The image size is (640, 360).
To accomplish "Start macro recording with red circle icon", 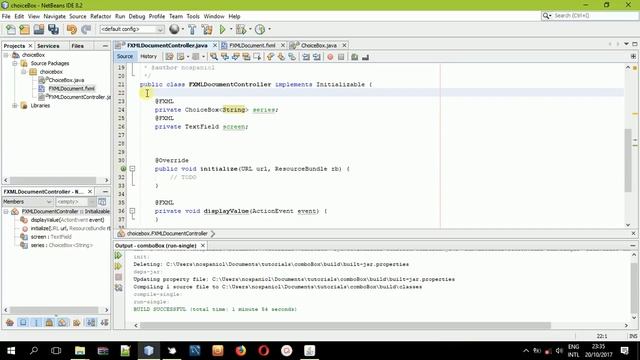I will (x=330, y=57).
